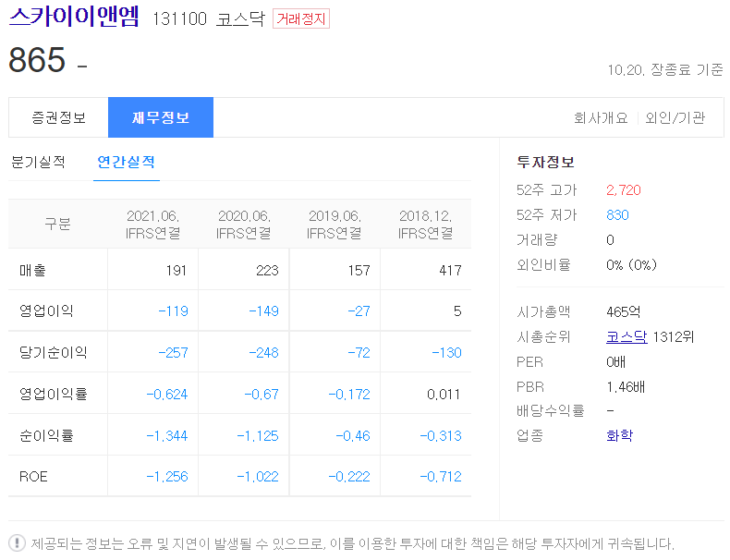Click the 매출 value 157
Viewport: 730px width, 560px height.
point(359,271)
